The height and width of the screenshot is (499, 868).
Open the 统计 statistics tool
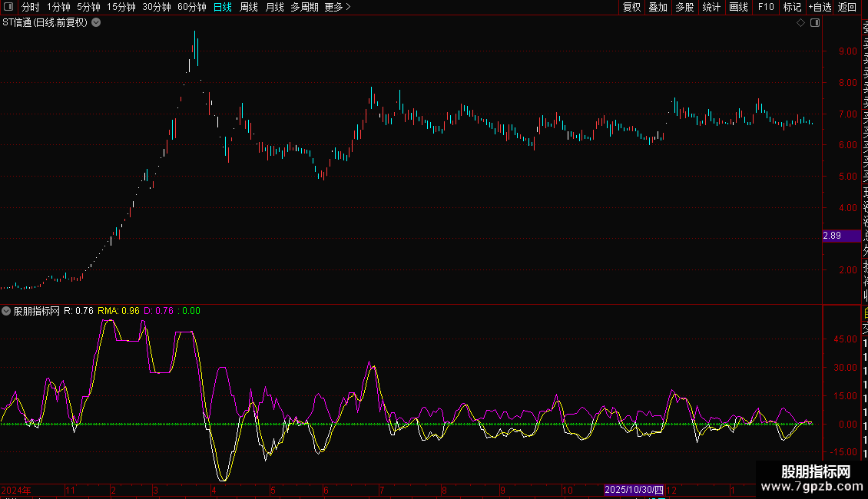tap(711, 7)
